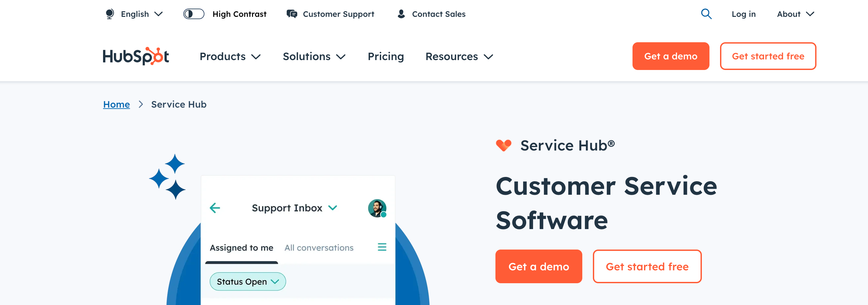
Task: Open the Support Inbox dropdown
Action: pyautogui.click(x=294, y=208)
